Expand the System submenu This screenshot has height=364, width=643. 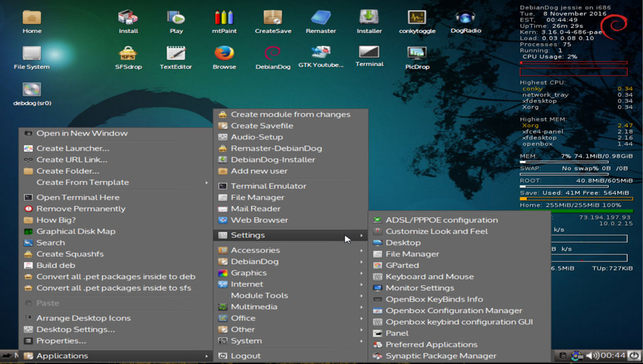291,341
